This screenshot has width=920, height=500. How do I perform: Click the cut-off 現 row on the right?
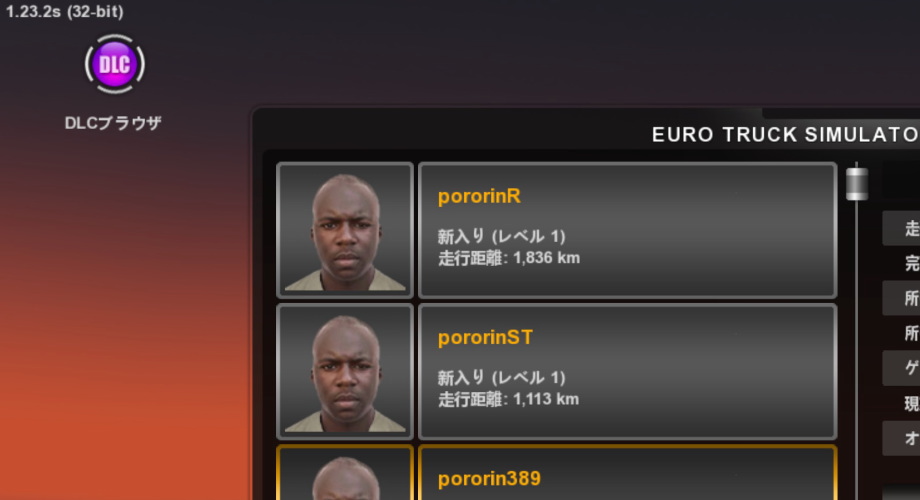point(901,403)
